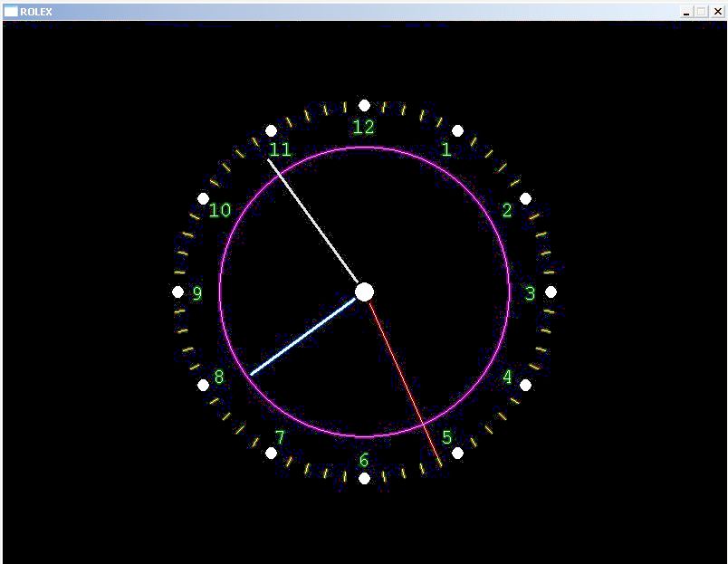Click the white dot near the 5

(457, 453)
